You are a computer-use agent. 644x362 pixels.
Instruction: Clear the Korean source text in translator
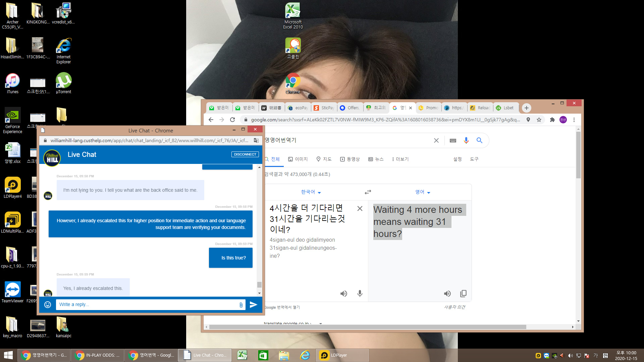360,208
